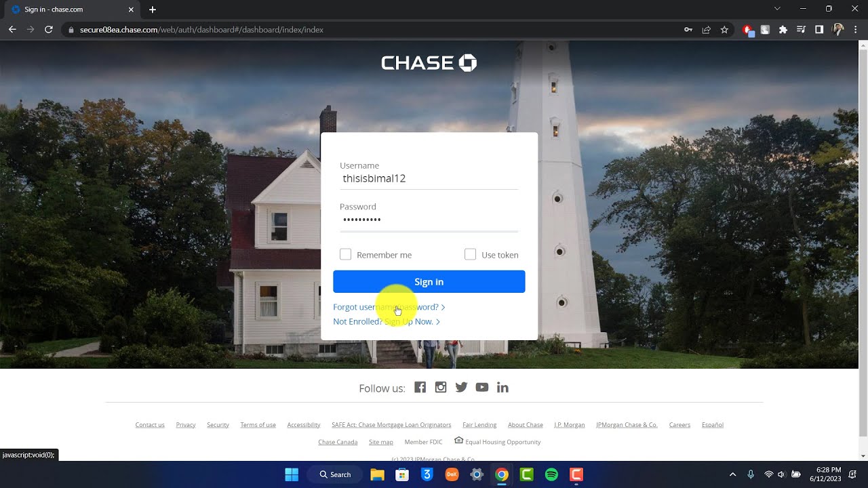Open Chase Instagram page icon
The height and width of the screenshot is (488, 868).
pyautogui.click(x=441, y=387)
